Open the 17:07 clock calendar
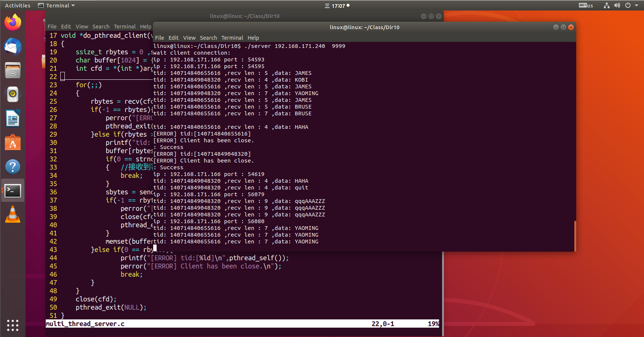This screenshot has height=337, width=644. tap(337, 6)
